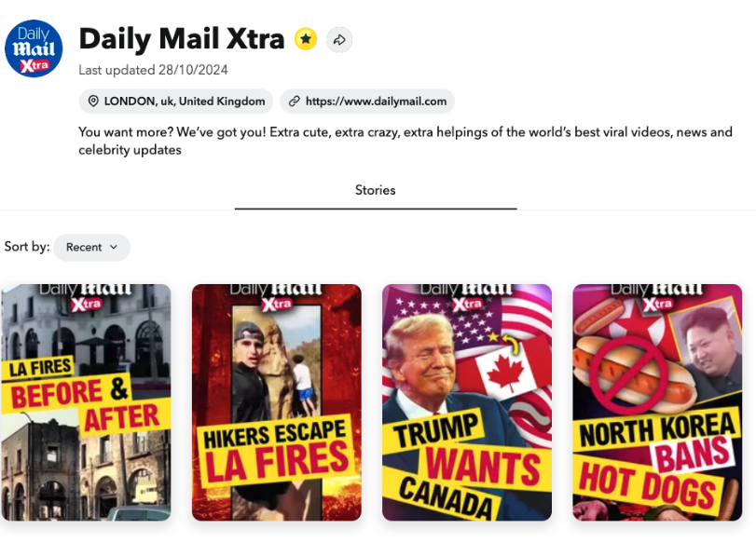
Task: Open the Trump Wants Canada story
Action: [x=467, y=402]
